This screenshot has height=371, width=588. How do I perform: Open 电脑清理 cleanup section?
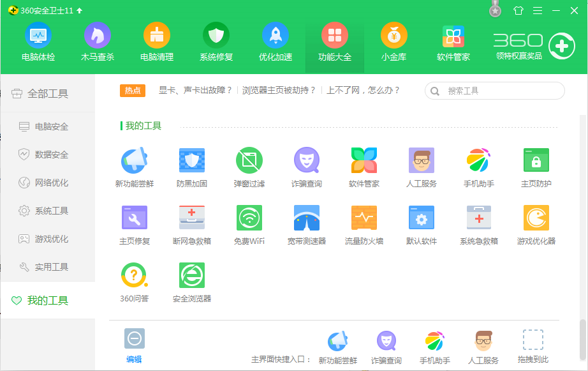coord(156,42)
